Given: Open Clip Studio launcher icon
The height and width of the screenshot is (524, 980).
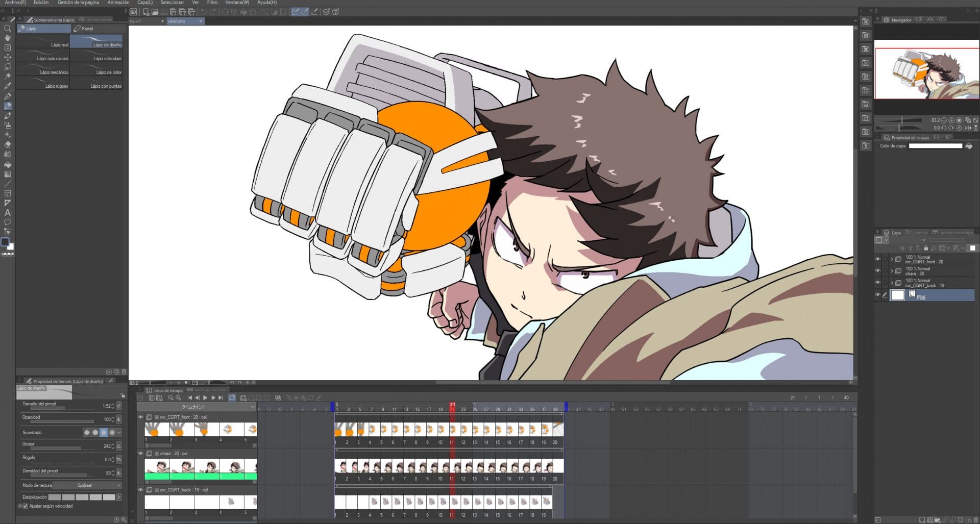Looking at the screenshot, I should [x=133, y=12].
